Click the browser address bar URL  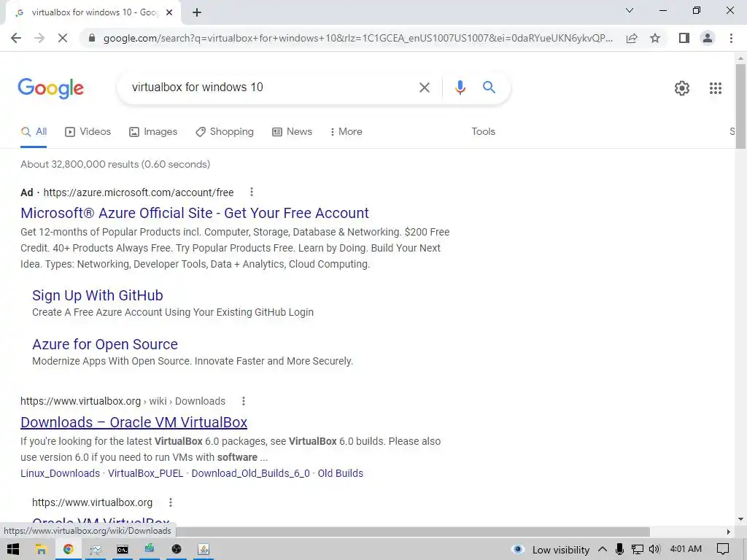point(357,38)
